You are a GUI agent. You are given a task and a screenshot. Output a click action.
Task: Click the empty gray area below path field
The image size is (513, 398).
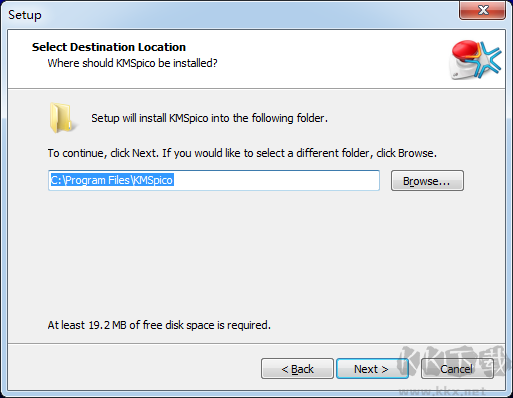pyautogui.click(x=256, y=253)
